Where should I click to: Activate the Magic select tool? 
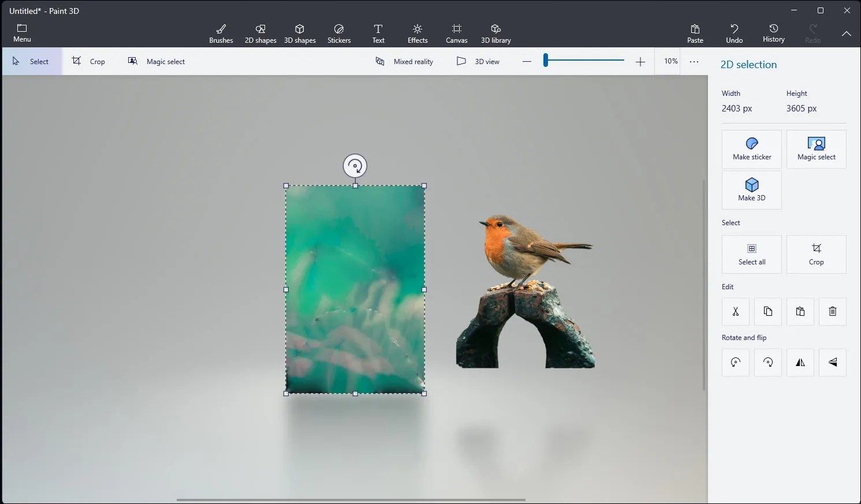click(x=157, y=61)
